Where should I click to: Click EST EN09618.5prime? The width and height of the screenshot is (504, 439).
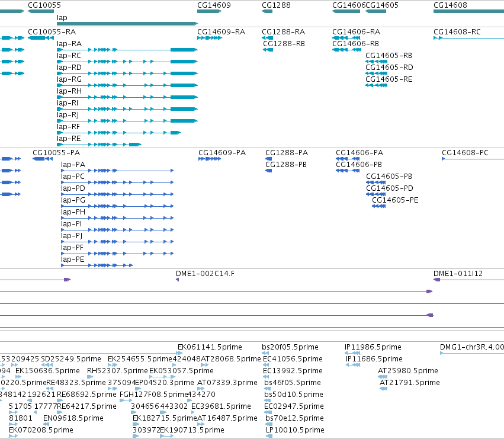click(x=73, y=418)
